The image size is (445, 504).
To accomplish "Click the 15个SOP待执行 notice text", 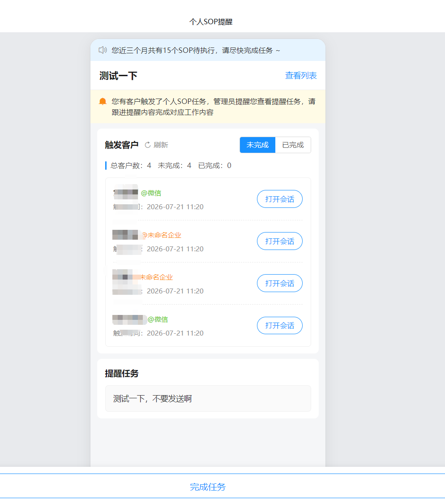I will 196,51.
